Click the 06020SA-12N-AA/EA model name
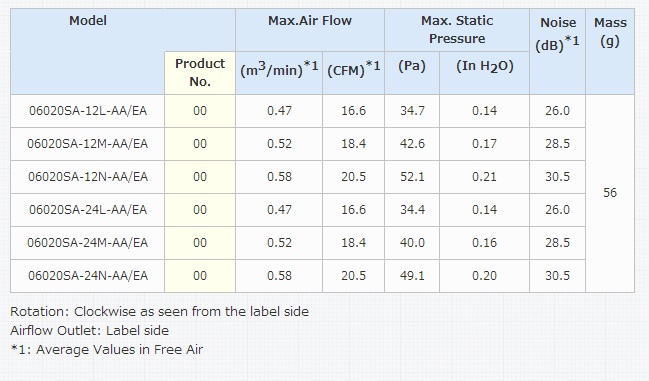The image size is (649, 381). pyautogui.click(x=88, y=177)
